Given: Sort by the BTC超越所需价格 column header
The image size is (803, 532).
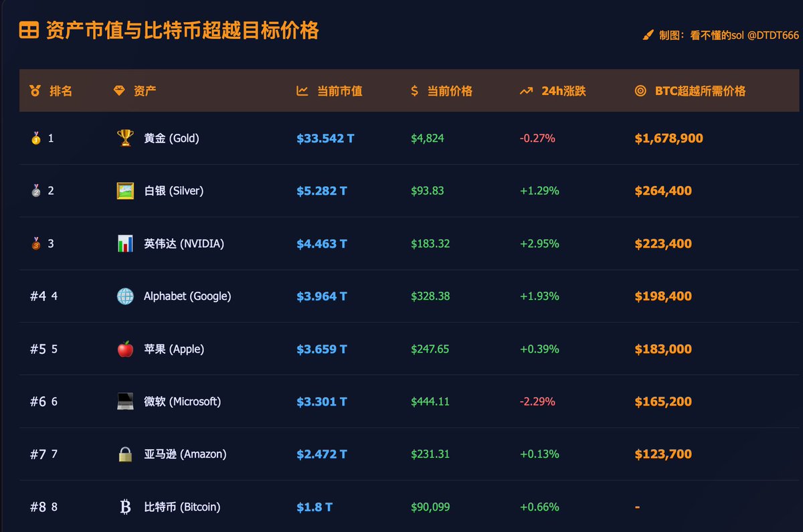Looking at the screenshot, I should [x=700, y=91].
